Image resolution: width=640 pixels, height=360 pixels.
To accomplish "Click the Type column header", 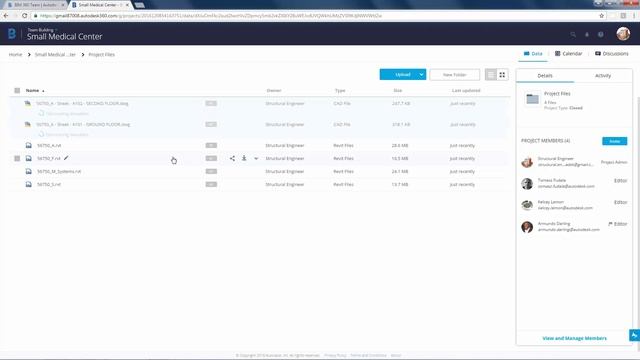I will point(340,91).
